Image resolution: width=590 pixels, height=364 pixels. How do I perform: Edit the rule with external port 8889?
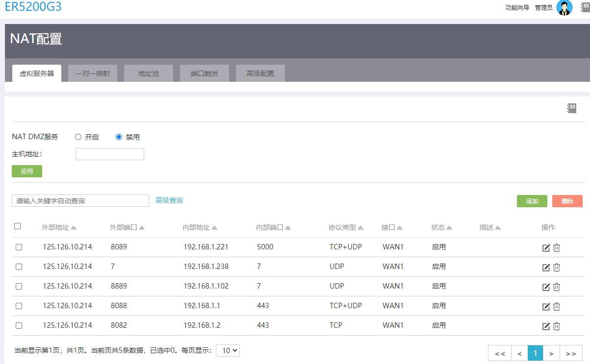click(x=546, y=287)
